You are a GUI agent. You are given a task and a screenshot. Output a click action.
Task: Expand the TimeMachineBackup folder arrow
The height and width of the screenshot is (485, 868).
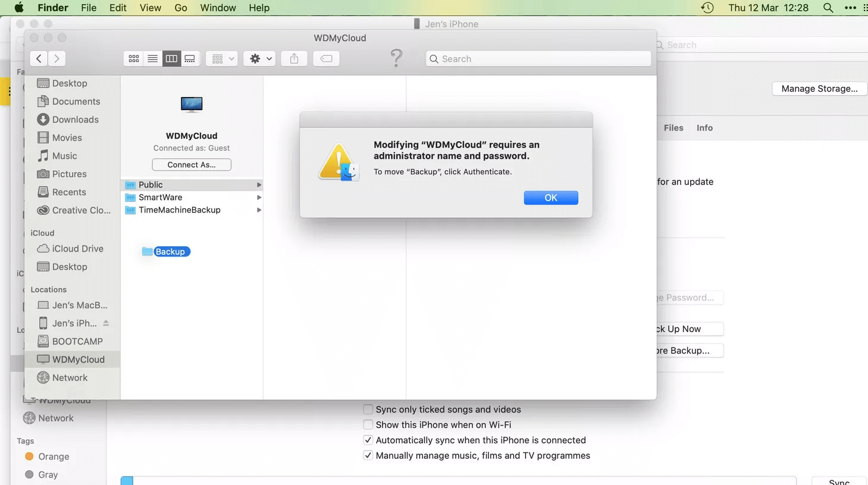pyautogui.click(x=259, y=210)
